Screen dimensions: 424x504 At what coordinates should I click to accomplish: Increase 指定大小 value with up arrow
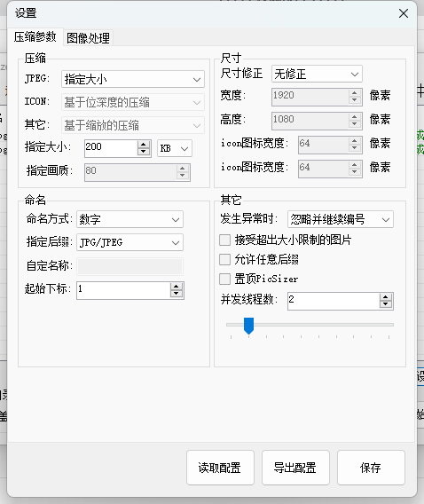pos(144,145)
